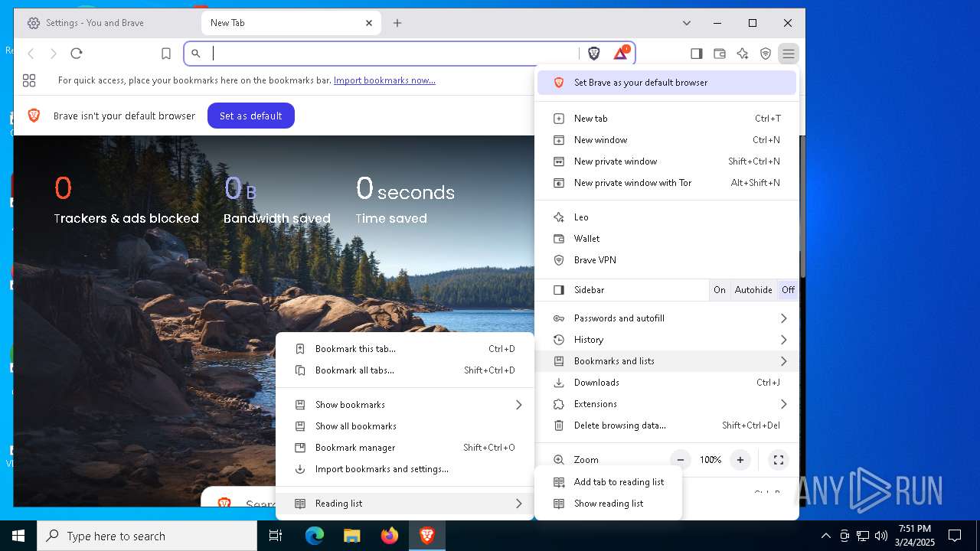Set Sidebar to Off
Screen dimensions: 980x551
point(788,290)
